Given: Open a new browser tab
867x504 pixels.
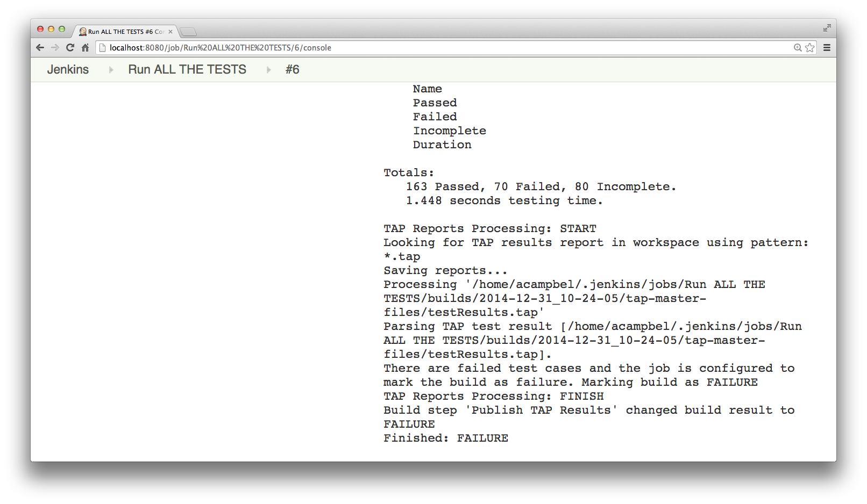Looking at the screenshot, I should [x=188, y=32].
